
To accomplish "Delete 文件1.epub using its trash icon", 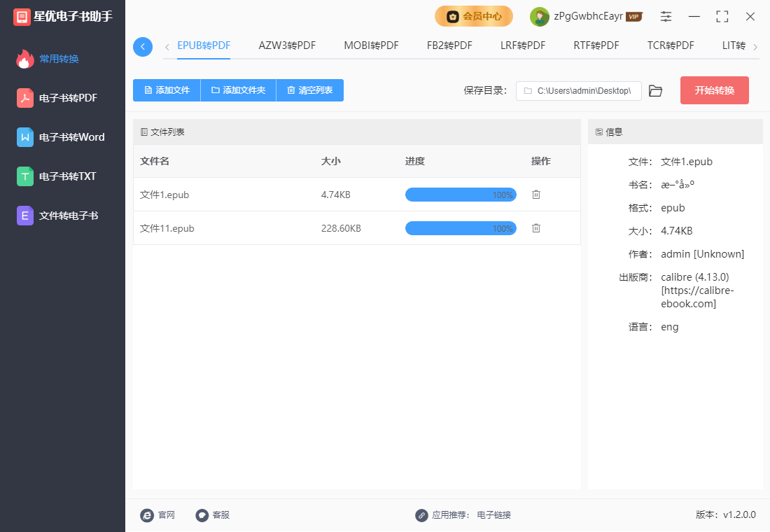I will tap(535, 195).
